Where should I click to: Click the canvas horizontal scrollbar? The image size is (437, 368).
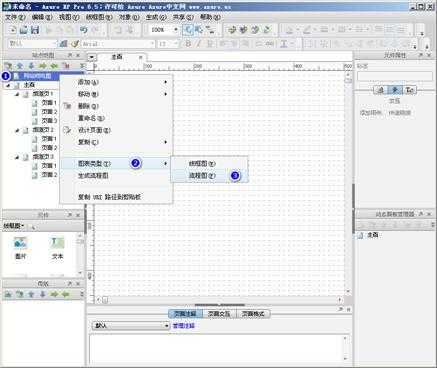pyautogui.click(x=219, y=300)
